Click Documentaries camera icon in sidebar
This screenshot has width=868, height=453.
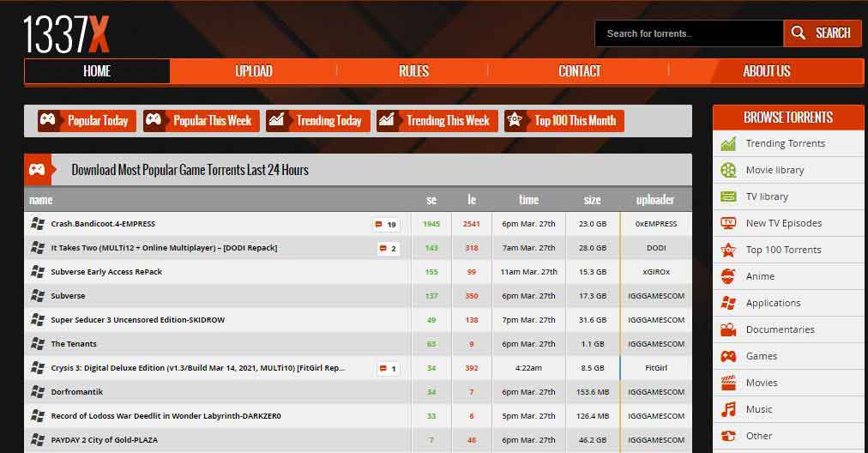(728, 329)
